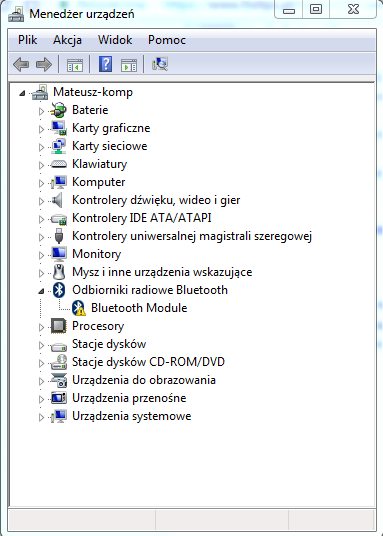This screenshot has width=383, height=536.
Task: Select the Urządzenia systemowe text label
Action: pyautogui.click(x=132, y=416)
